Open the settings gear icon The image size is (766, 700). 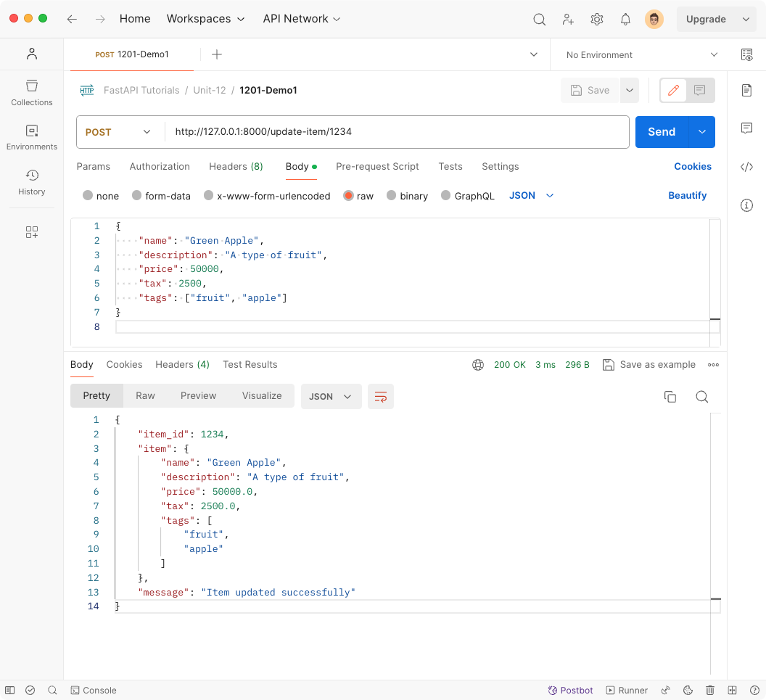[597, 20]
